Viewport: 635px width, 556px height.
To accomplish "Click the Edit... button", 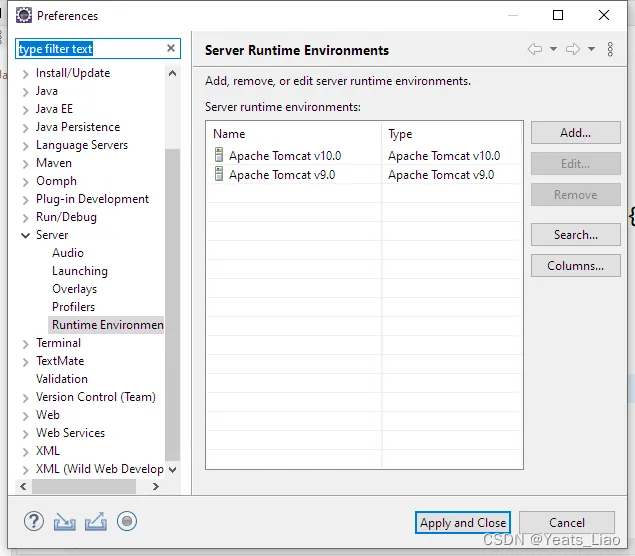I will pos(575,164).
